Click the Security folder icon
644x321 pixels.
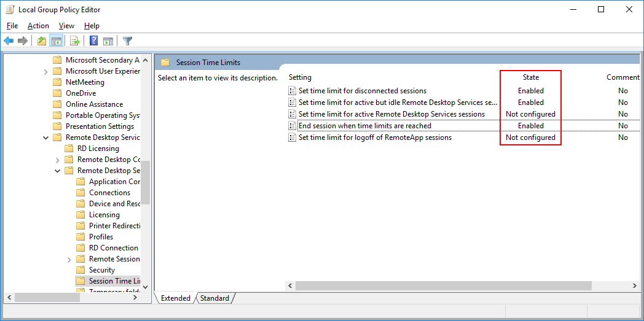(x=81, y=270)
